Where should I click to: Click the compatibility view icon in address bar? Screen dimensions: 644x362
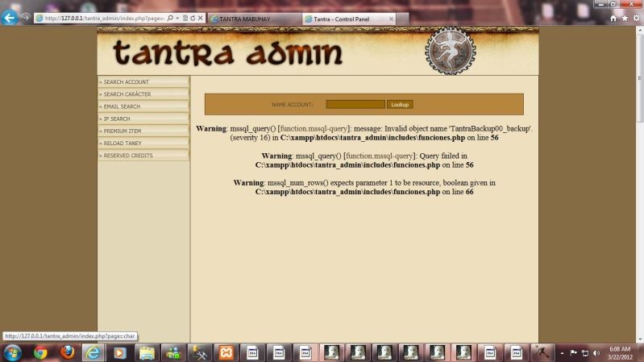click(x=185, y=19)
